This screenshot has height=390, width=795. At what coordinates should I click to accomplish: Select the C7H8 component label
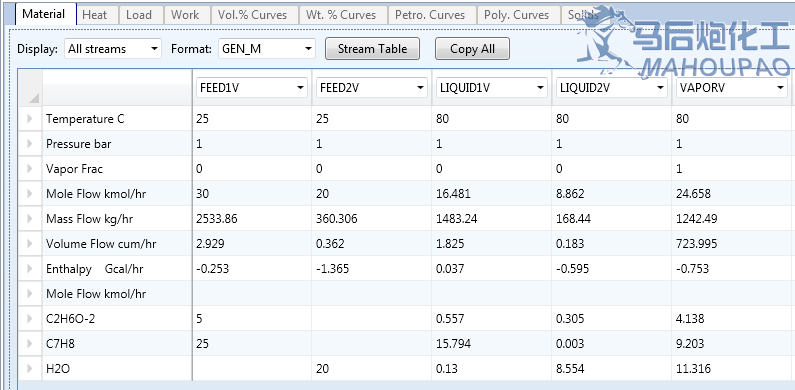pos(61,343)
